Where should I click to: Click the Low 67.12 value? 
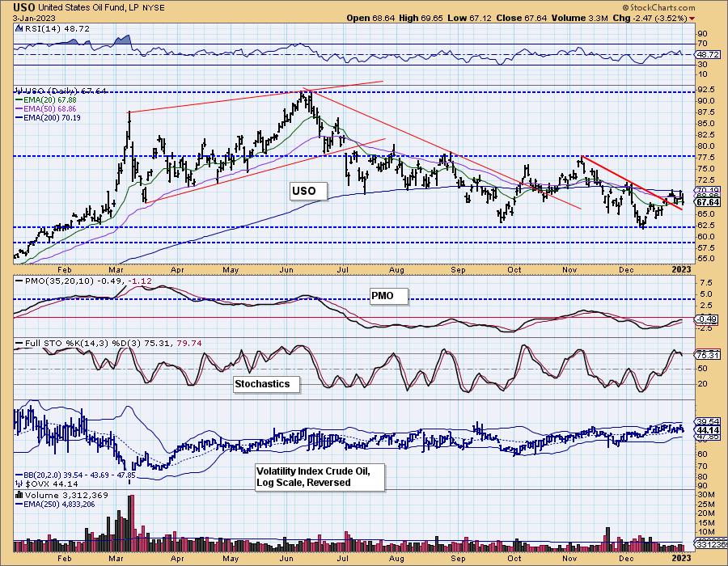point(469,18)
